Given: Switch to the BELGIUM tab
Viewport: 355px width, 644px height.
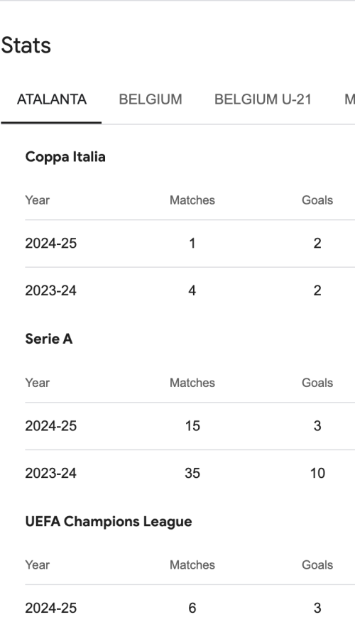Looking at the screenshot, I should (x=151, y=99).
